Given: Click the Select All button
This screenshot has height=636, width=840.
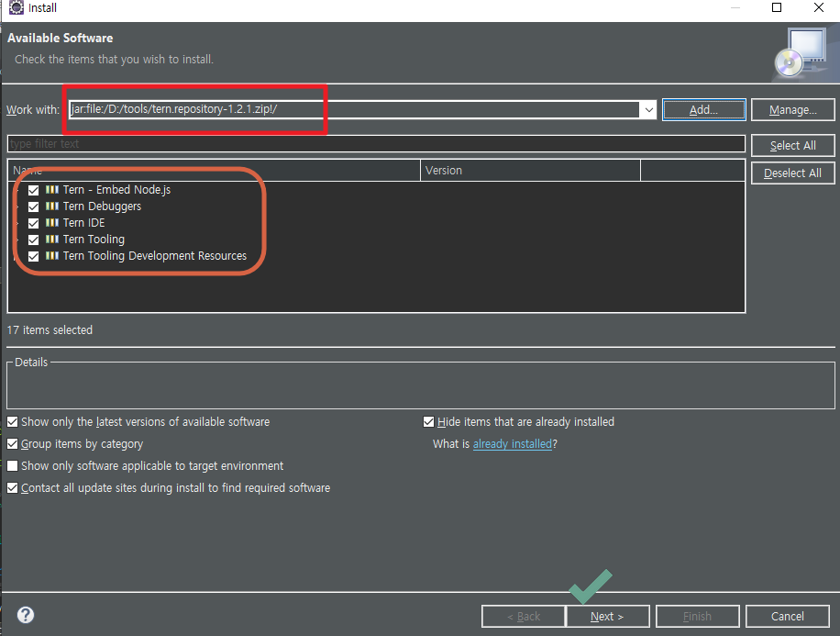Looking at the screenshot, I should coord(793,145).
